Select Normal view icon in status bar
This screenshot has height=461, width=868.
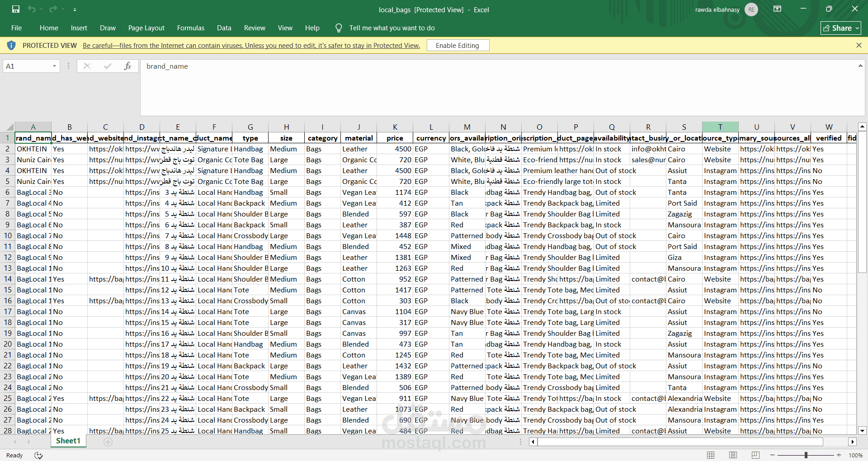coord(711,455)
